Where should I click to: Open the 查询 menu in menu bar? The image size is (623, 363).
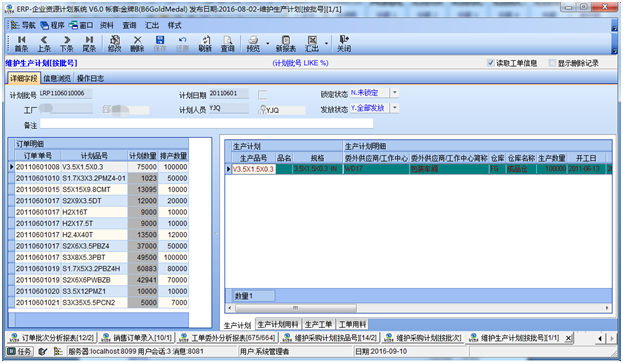[x=129, y=25]
